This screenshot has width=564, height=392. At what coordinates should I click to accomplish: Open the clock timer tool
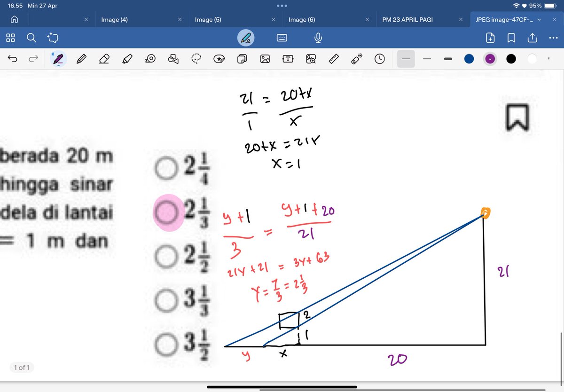[x=380, y=59]
